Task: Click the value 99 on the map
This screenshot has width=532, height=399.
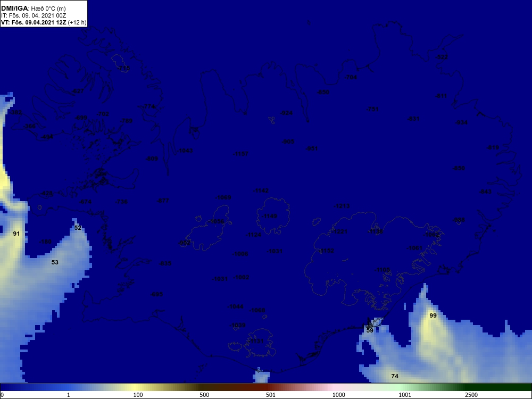Action: click(433, 315)
